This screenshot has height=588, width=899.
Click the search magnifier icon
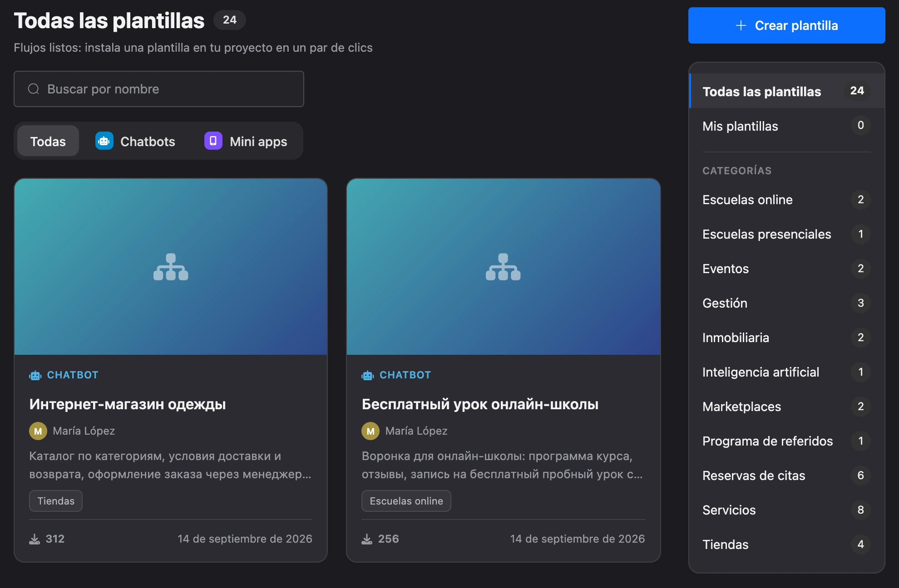[x=34, y=89]
